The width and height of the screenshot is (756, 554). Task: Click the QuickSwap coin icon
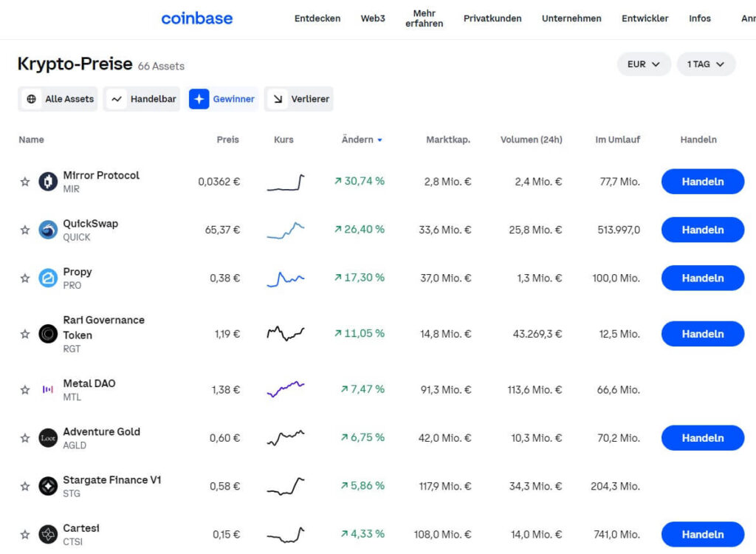click(x=48, y=230)
